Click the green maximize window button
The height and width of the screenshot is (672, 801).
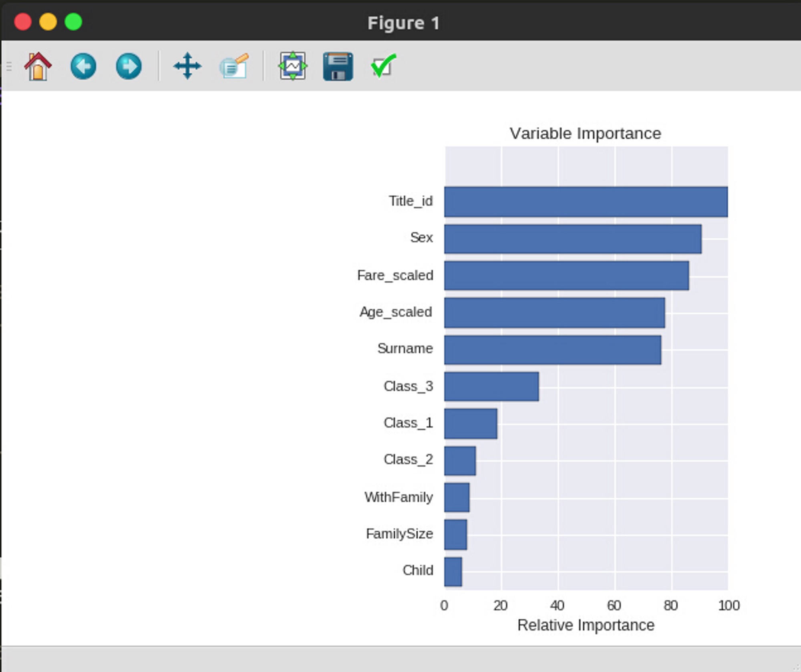[73, 22]
